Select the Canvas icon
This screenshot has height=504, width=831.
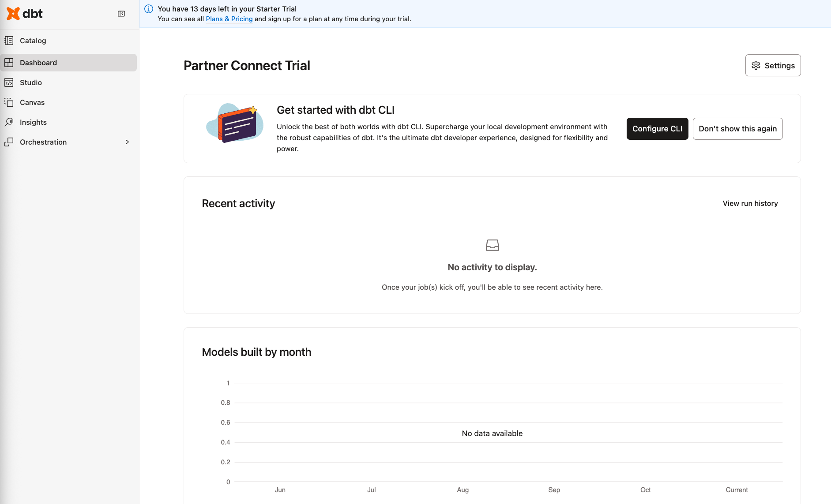coord(9,102)
